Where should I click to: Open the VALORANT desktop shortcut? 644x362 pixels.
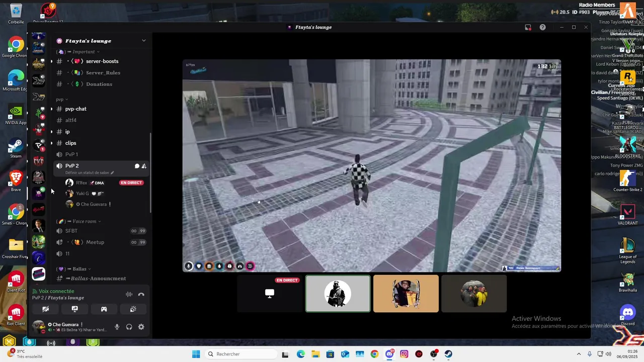(627, 215)
